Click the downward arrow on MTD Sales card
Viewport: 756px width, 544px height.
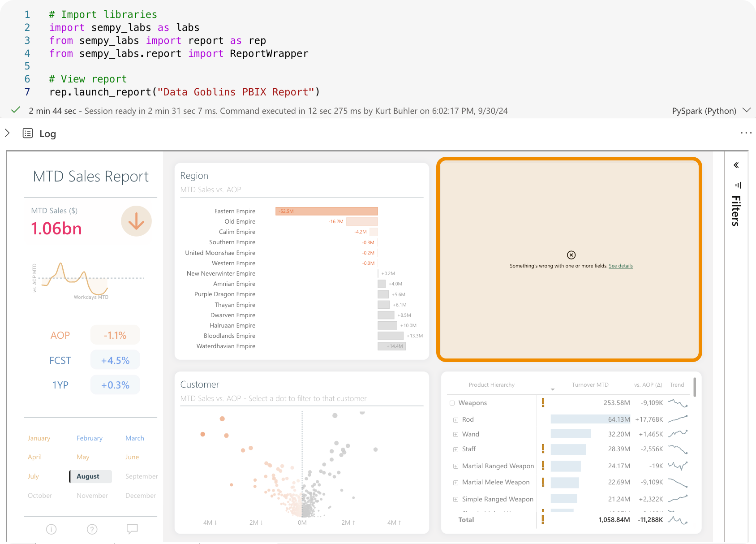click(x=136, y=221)
